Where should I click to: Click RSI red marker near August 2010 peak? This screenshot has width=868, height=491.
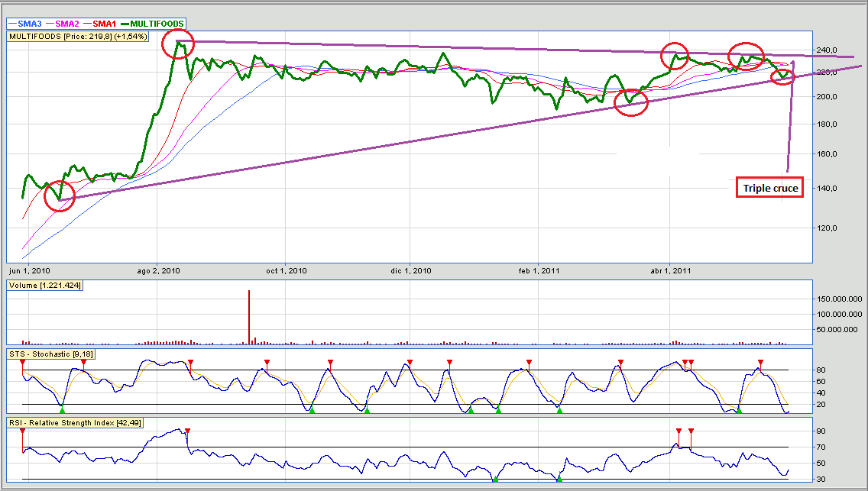tap(187, 431)
